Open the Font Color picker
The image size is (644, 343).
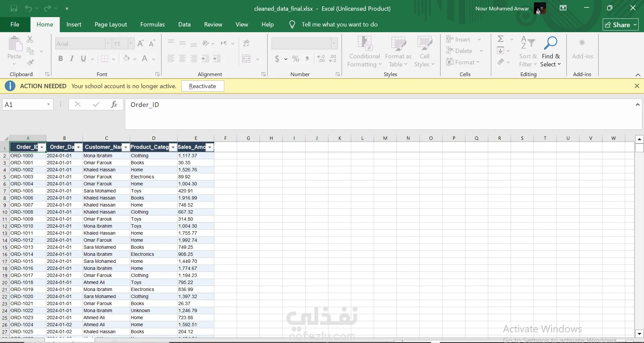(x=145, y=59)
